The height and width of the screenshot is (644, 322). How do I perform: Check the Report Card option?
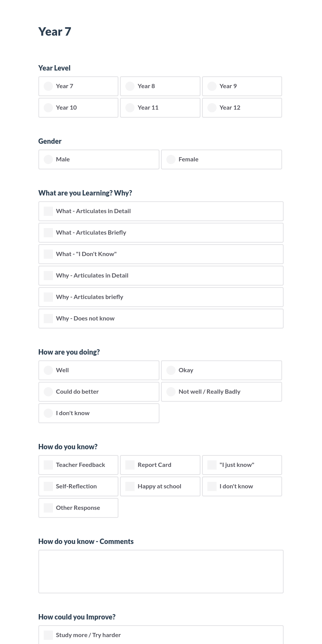tap(130, 465)
